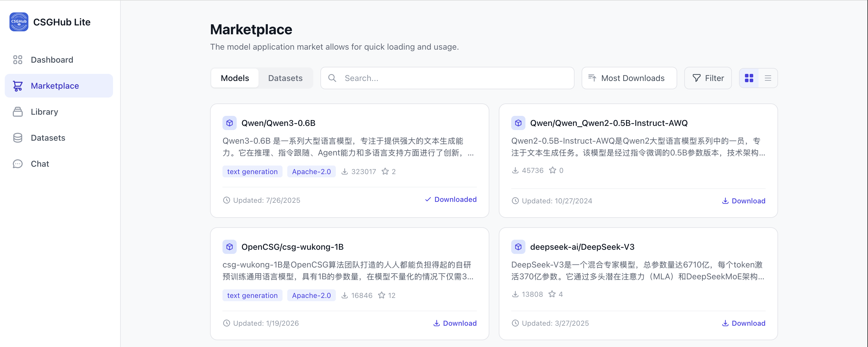Click the CSGHub Lite logo icon
The image size is (868, 347).
click(19, 22)
